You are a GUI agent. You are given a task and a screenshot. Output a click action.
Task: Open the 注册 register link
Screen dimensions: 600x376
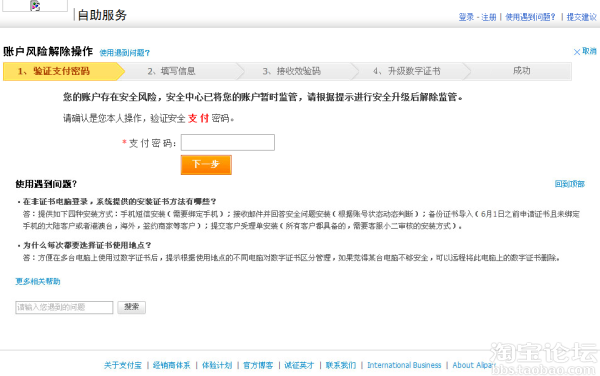click(489, 17)
